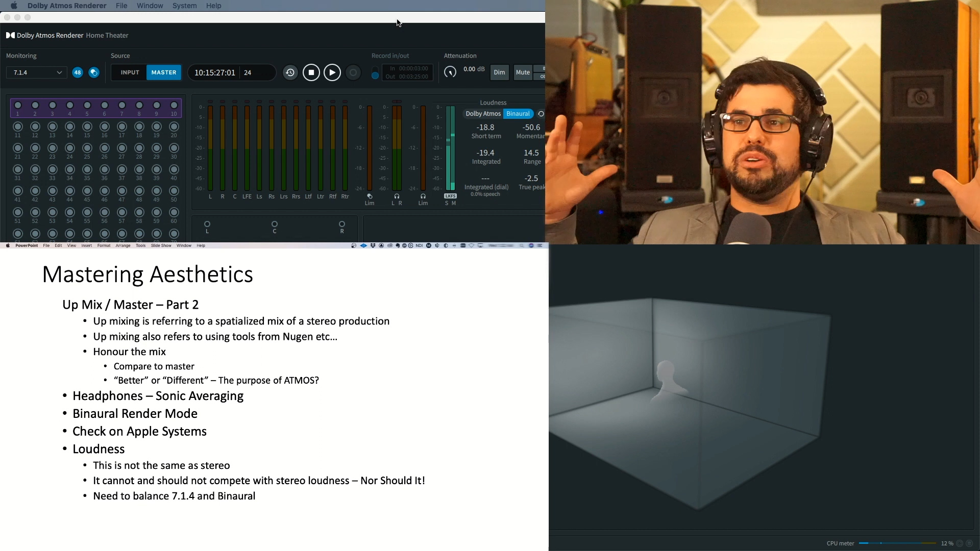Stop playback with the Stop button
980x551 pixels.
(311, 72)
